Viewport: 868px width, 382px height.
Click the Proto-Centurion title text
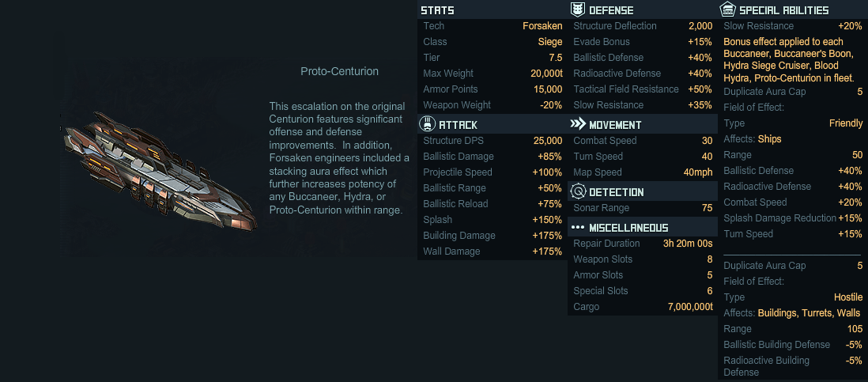tap(339, 71)
